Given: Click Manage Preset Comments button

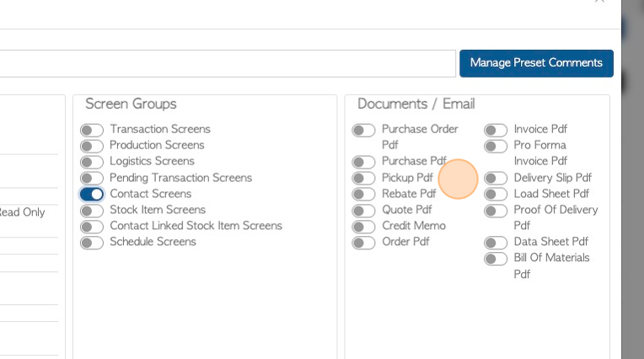Looking at the screenshot, I should point(536,63).
